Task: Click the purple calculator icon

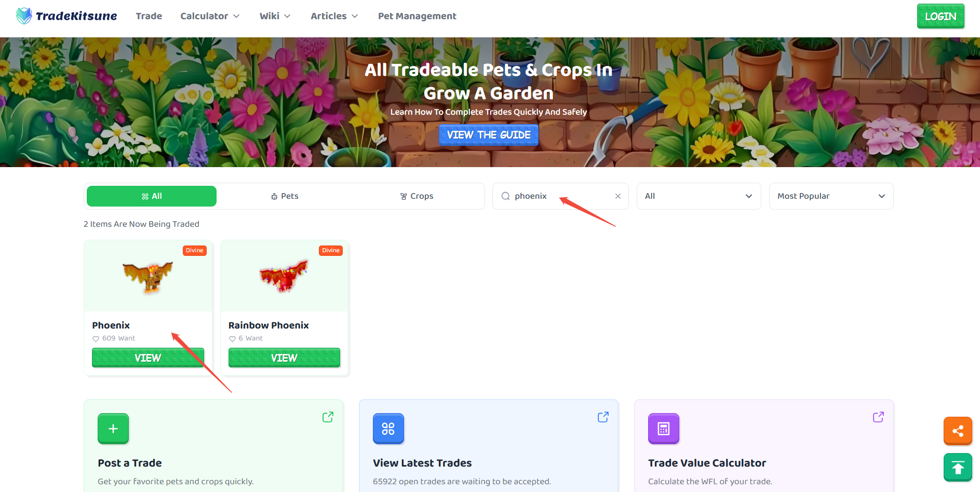Action: click(x=664, y=429)
